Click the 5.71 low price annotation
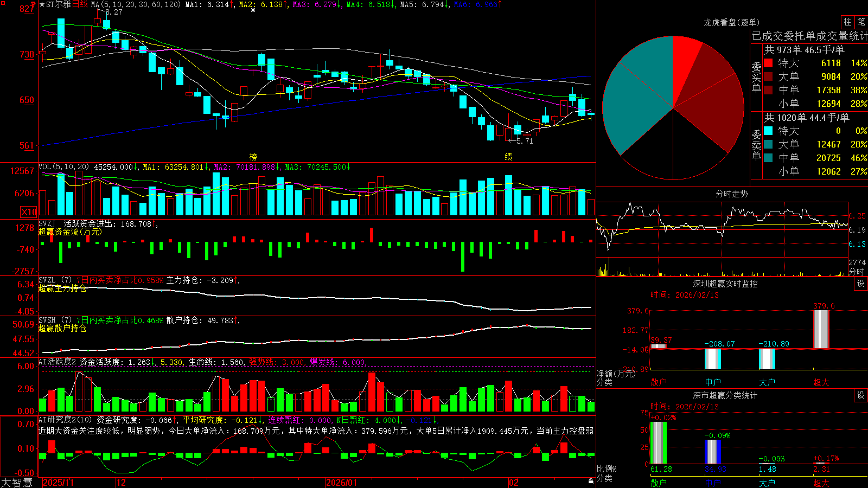Screen dimensions: 868x488 pyautogui.click(x=524, y=141)
